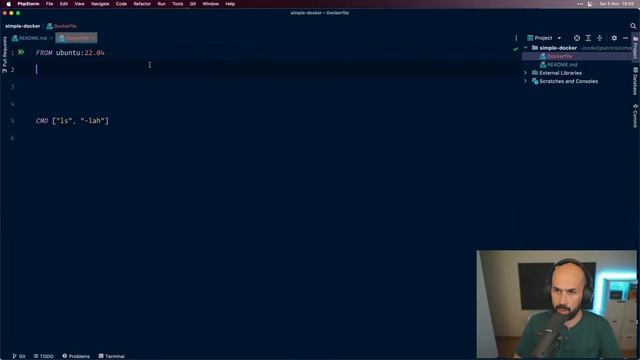
Task: Click the date and time in menu bar
Action: point(616,4)
